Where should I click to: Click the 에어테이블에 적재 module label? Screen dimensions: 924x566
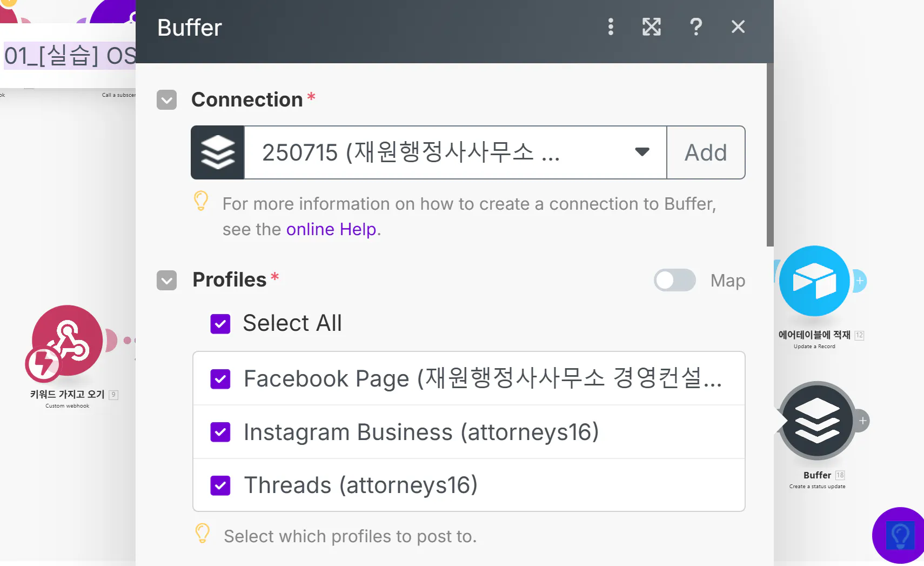tap(814, 335)
